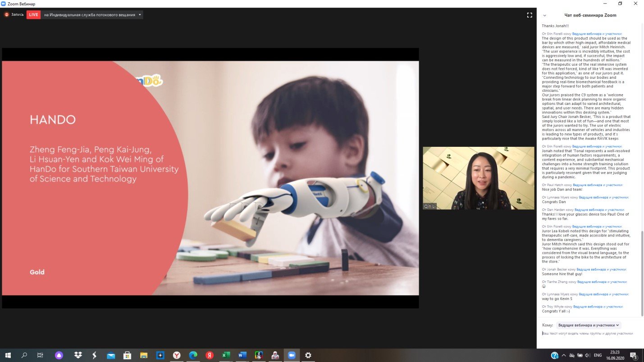Click chat message 'Congrats Y'all :-)'

pyautogui.click(x=556, y=311)
